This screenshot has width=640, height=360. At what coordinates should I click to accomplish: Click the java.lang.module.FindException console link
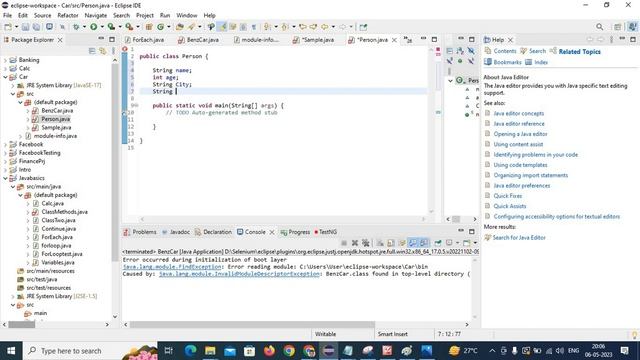click(172, 267)
